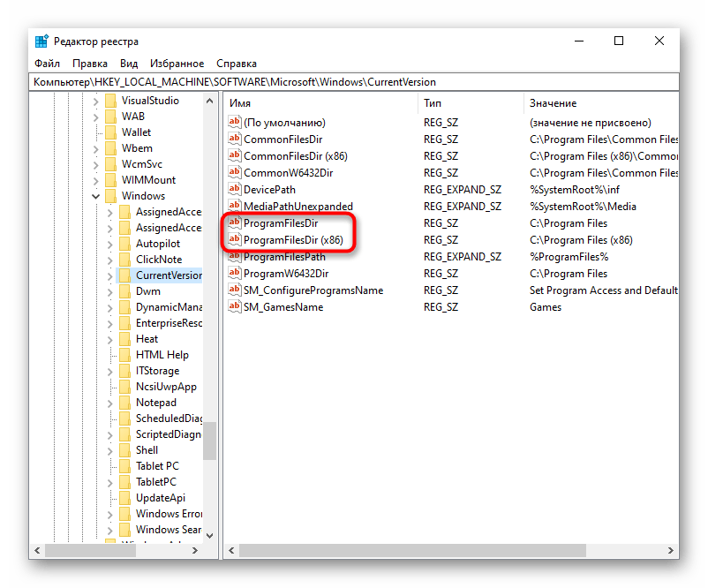Click the Тип column header
This screenshot has height=588, width=708.
coord(468,103)
